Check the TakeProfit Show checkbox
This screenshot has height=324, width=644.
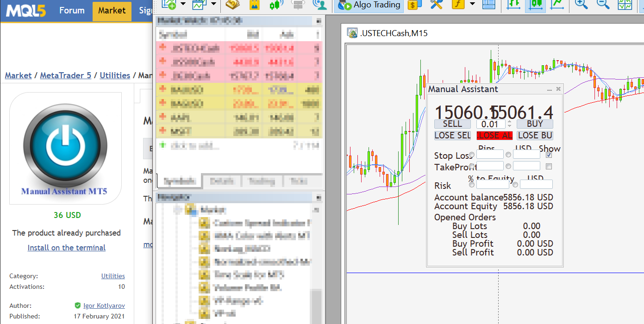(549, 166)
